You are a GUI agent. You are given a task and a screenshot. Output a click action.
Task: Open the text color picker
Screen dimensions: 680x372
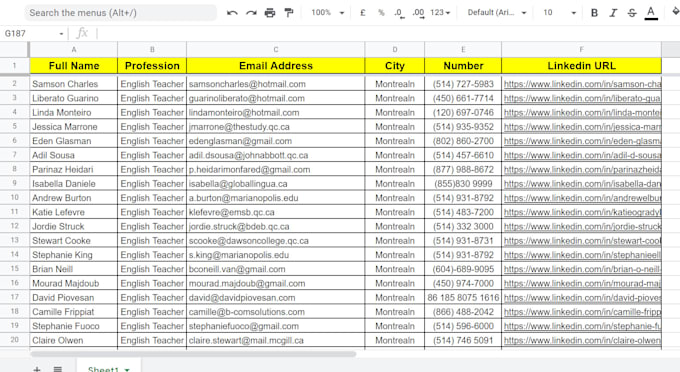(651, 13)
